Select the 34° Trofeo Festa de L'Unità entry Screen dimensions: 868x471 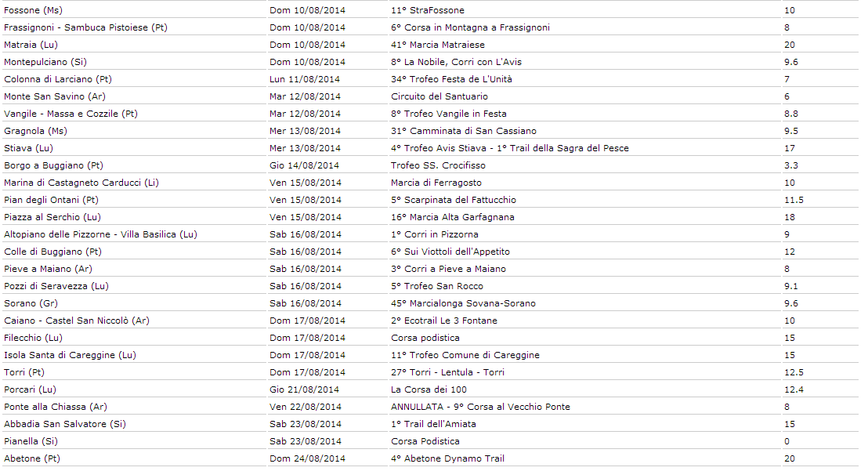(x=451, y=79)
